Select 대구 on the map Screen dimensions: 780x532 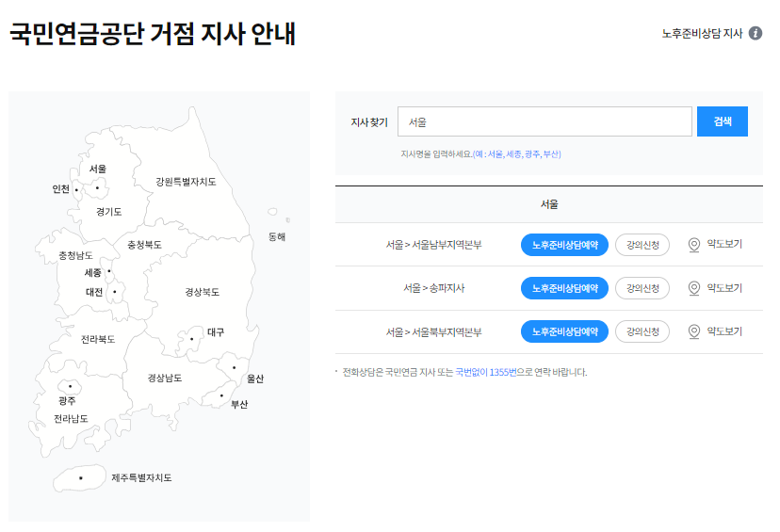[216, 332]
